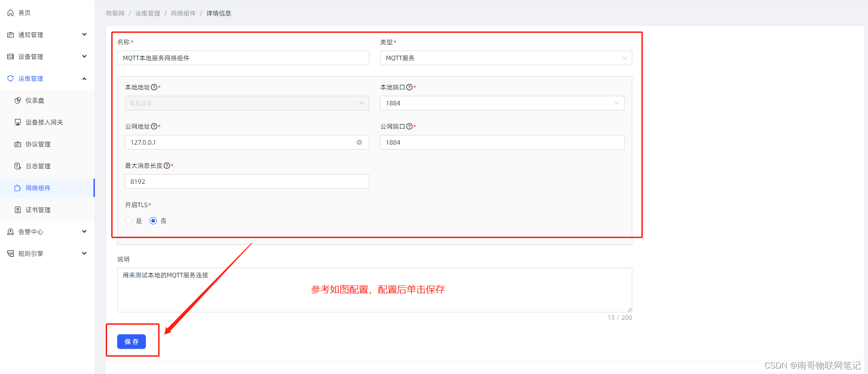Click the 开启TLS field label

point(136,205)
